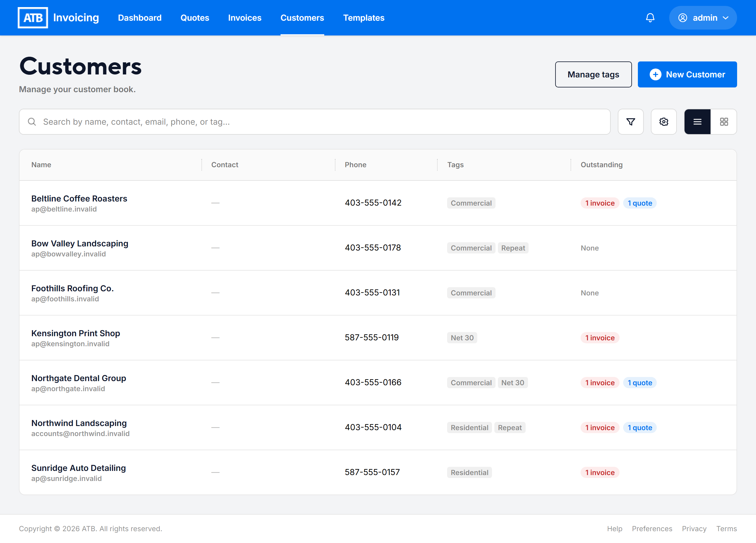Open the filter funnel options
Screen dimensions: 756x543
click(x=630, y=122)
